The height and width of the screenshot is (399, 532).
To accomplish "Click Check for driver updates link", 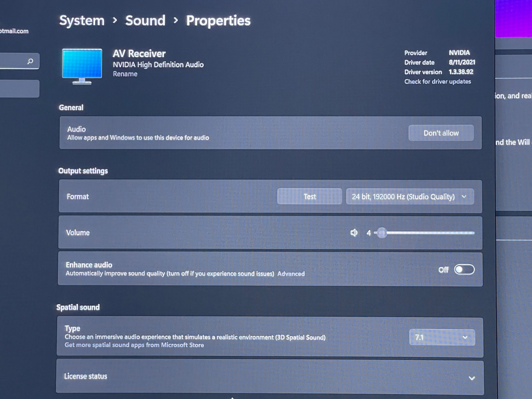I will tap(437, 81).
